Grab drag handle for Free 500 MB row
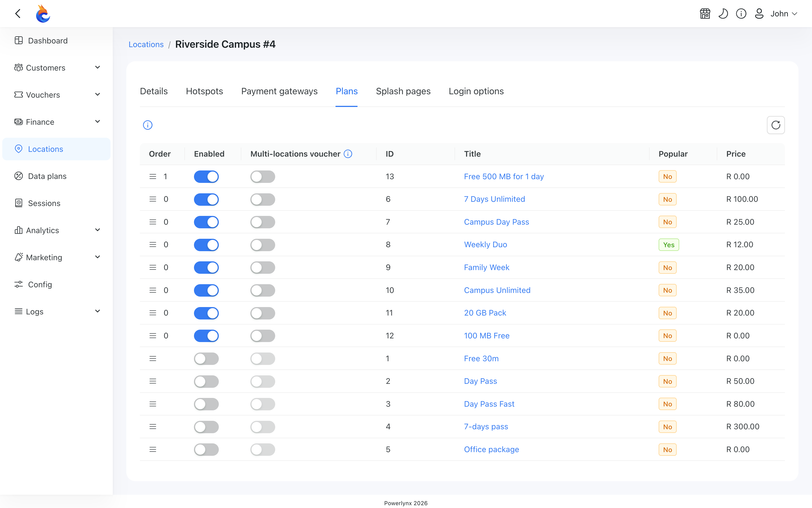 (153, 176)
